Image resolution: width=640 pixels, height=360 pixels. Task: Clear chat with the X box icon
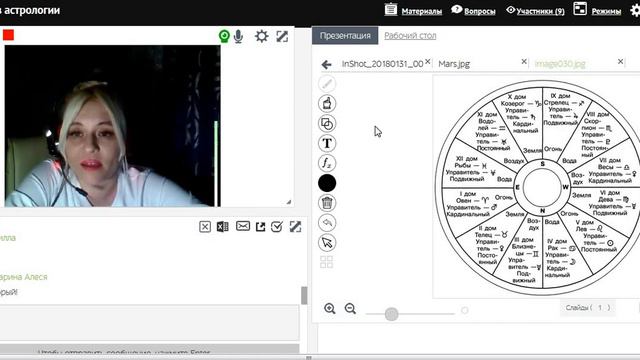205,227
